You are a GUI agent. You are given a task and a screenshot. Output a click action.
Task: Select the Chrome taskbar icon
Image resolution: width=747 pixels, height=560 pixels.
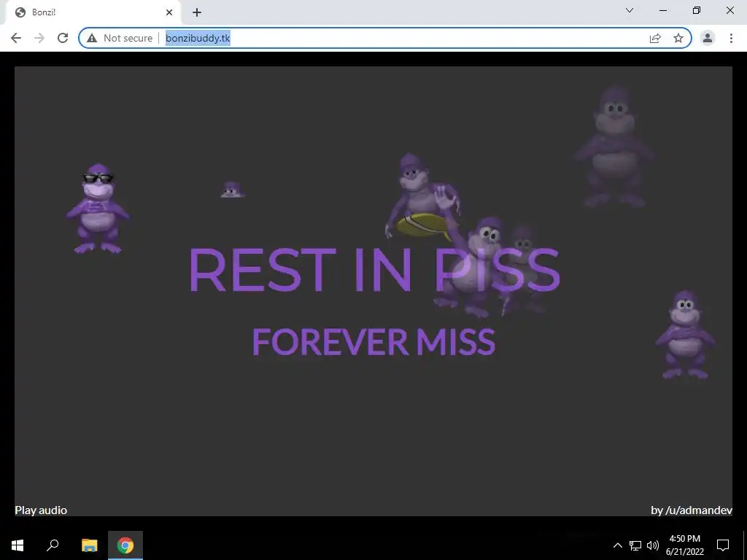point(125,545)
